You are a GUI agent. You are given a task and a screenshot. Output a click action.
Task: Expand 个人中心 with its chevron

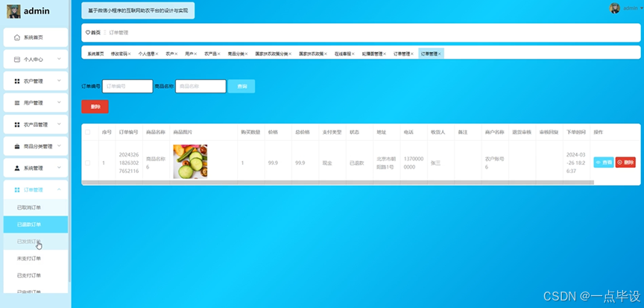click(59, 59)
